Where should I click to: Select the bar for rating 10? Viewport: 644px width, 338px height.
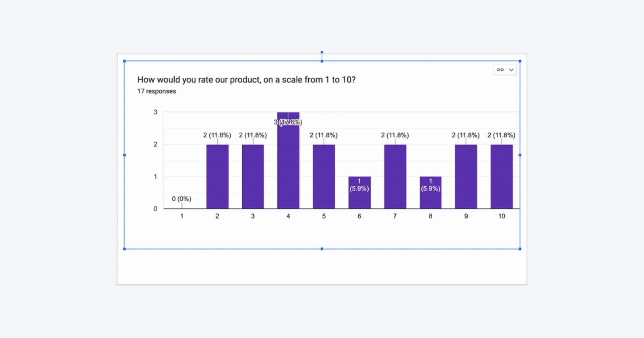502,176
